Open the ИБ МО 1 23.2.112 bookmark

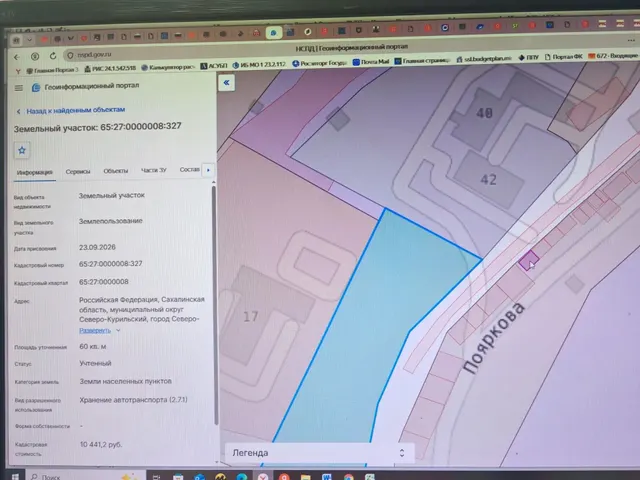coord(260,64)
